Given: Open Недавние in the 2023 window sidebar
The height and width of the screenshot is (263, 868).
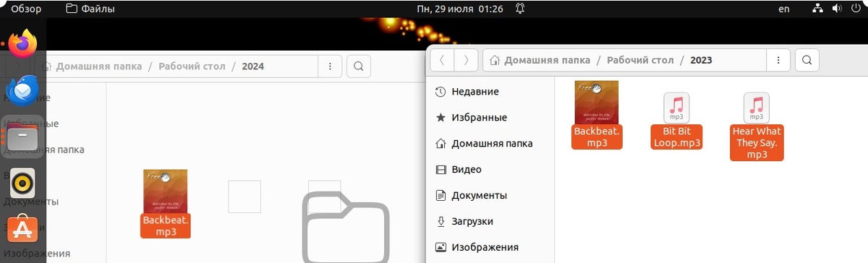Looking at the screenshot, I should [490, 92].
